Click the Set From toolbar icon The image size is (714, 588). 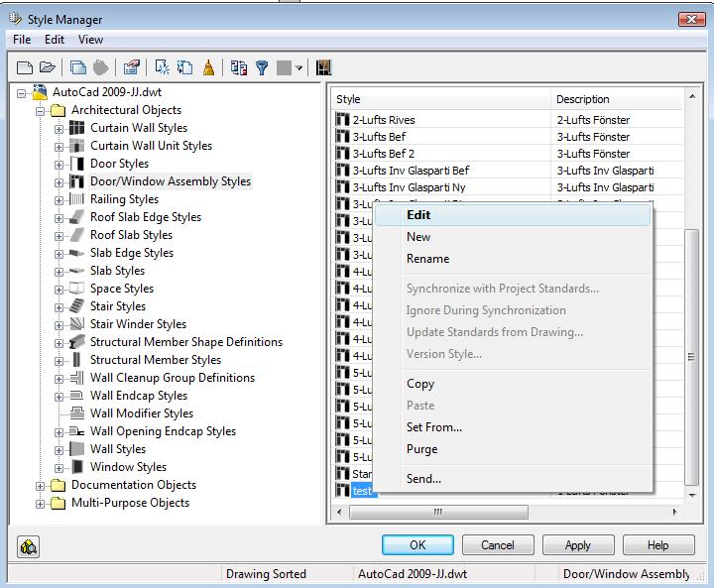(184, 67)
